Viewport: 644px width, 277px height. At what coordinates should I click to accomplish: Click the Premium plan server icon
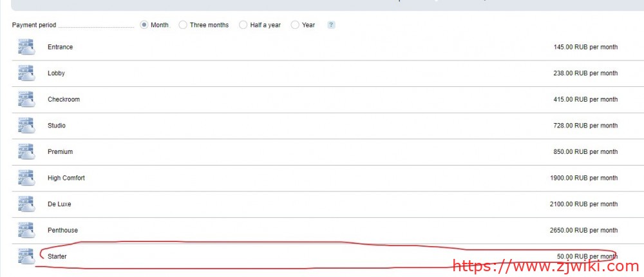[26, 152]
